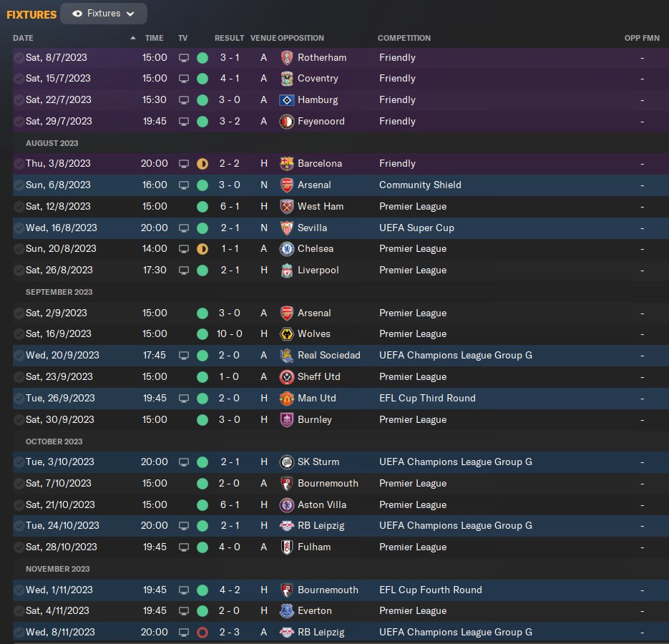669x644 pixels.
Task: Sort by the DATE column header
Action: [x=23, y=38]
